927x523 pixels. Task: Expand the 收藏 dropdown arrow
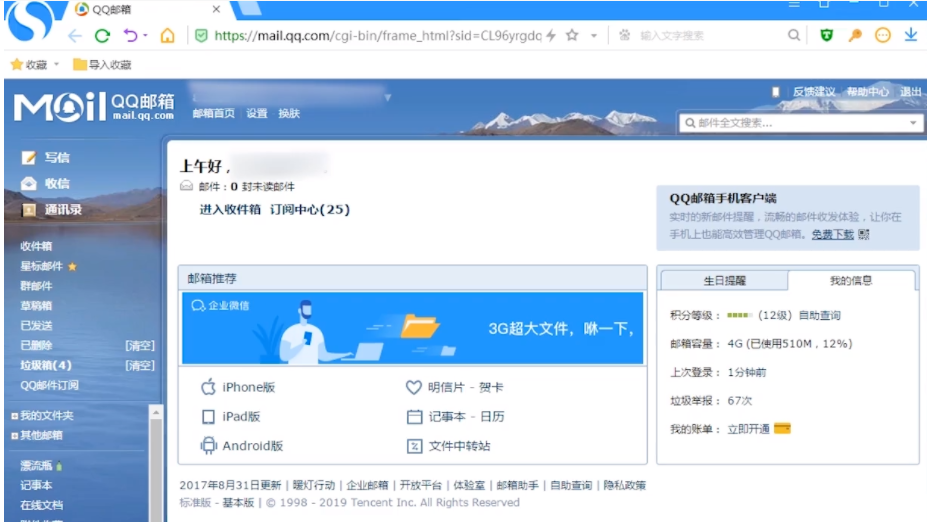[57, 64]
